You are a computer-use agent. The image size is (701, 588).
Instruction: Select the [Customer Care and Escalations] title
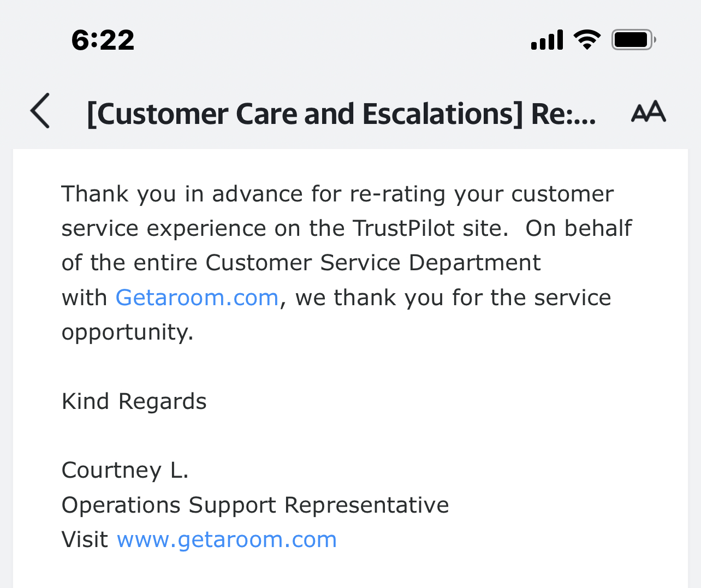coord(342,113)
